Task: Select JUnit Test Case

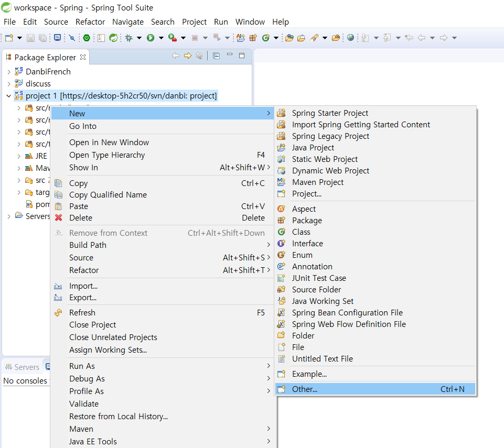Action: 375,278
